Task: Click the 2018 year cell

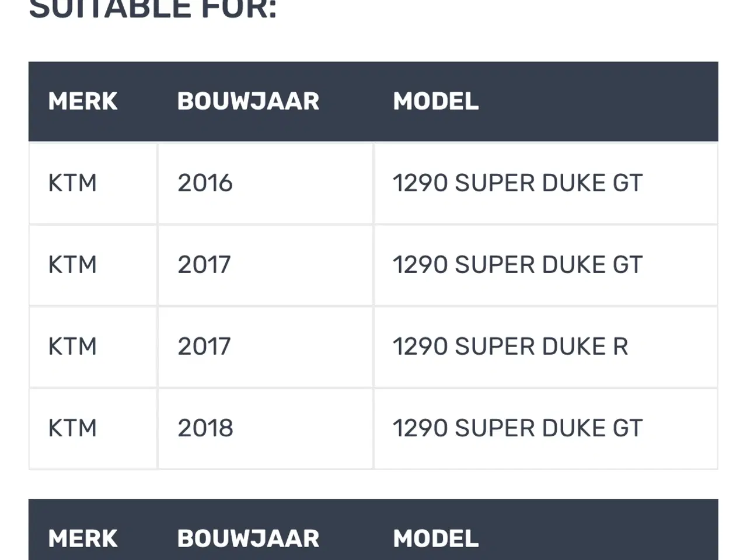Action: click(205, 428)
